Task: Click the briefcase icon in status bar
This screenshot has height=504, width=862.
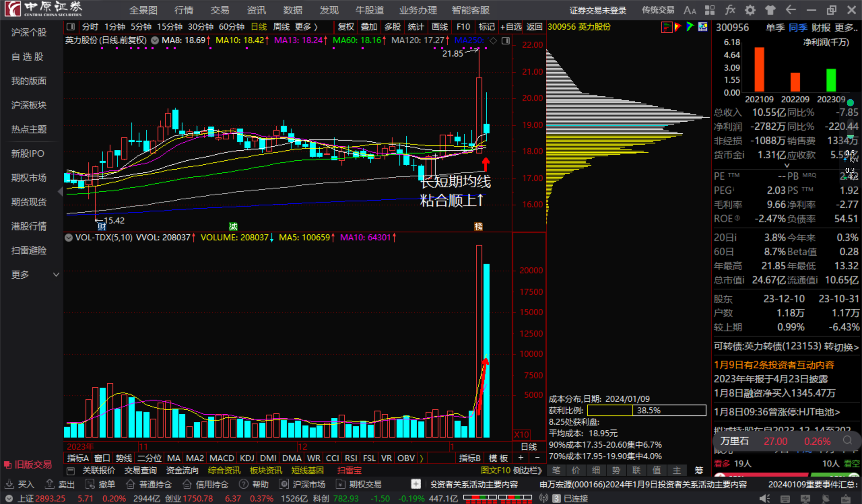Action: click(846, 499)
